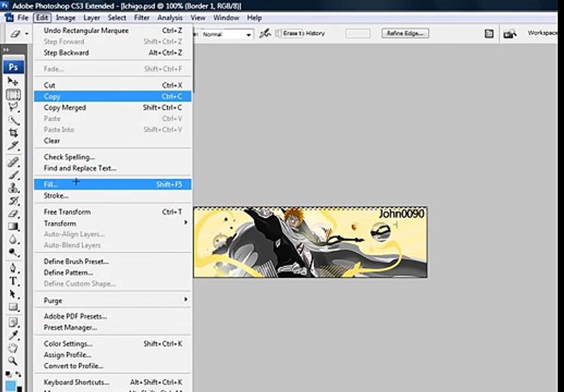Choose Stroke... from Edit menu
Viewport: 564px width, 392px height.
(113, 195)
